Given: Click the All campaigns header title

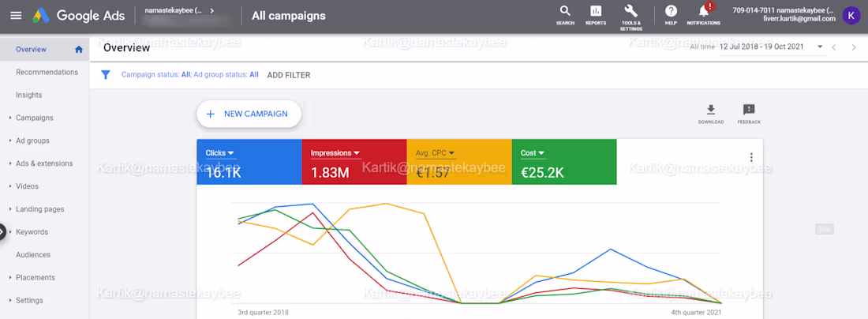Looking at the screenshot, I should pyautogui.click(x=288, y=16).
